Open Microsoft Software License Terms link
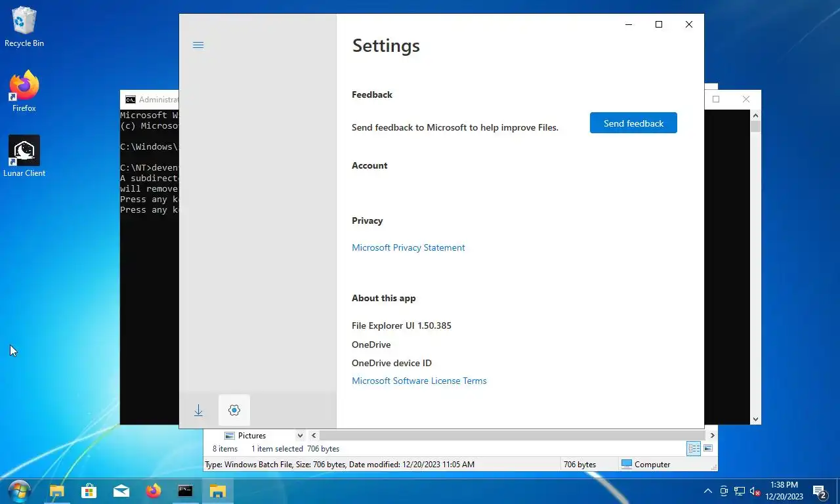 [419, 381]
